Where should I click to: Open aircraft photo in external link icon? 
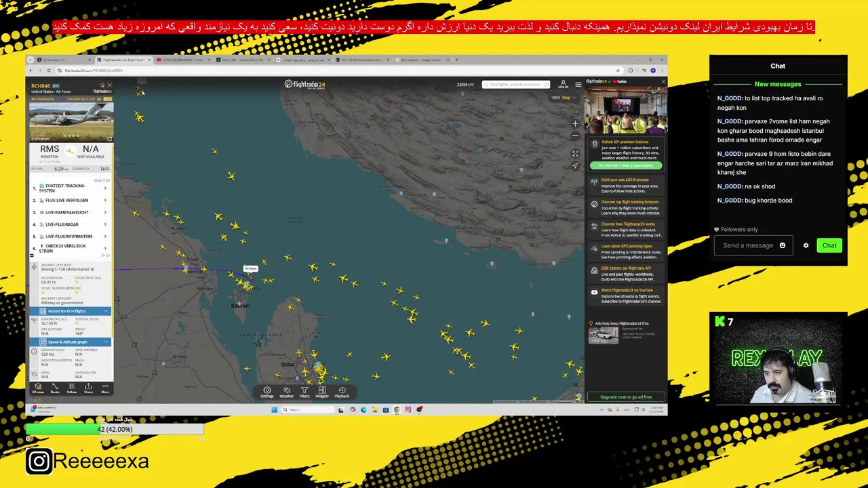(109, 138)
